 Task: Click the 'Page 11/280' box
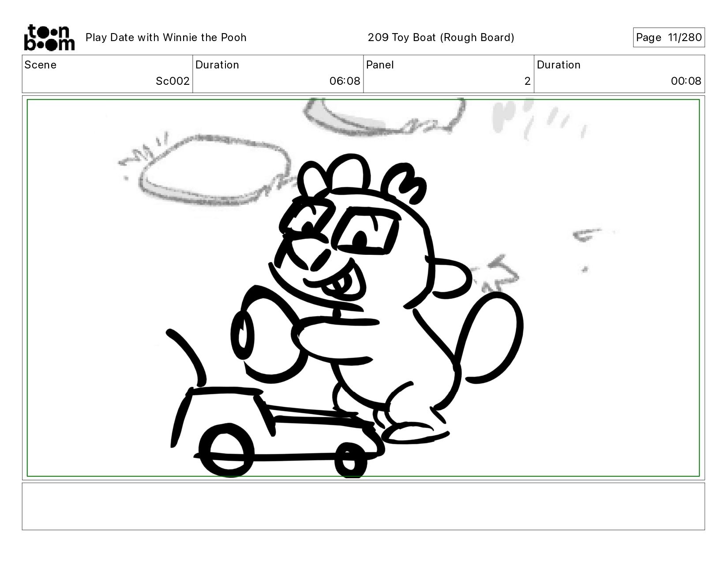point(669,38)
